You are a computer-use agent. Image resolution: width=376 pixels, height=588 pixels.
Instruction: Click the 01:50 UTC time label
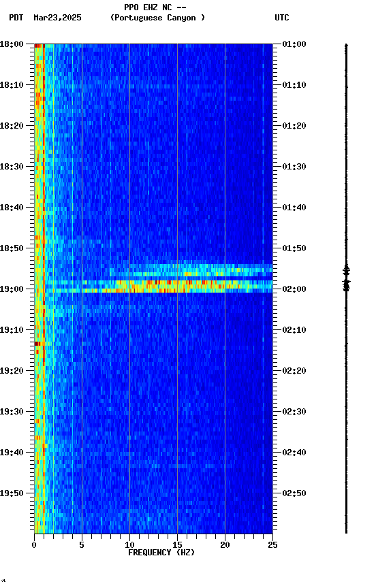pos(294,248)
